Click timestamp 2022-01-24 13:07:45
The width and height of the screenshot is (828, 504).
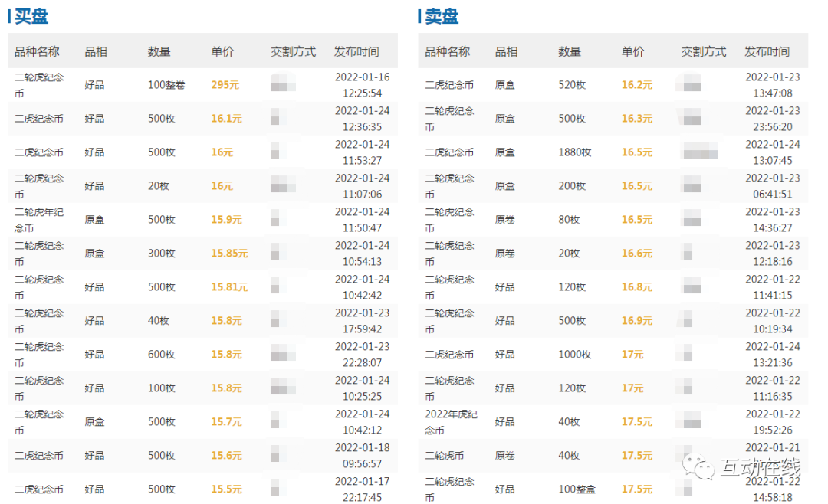point(773,152)
